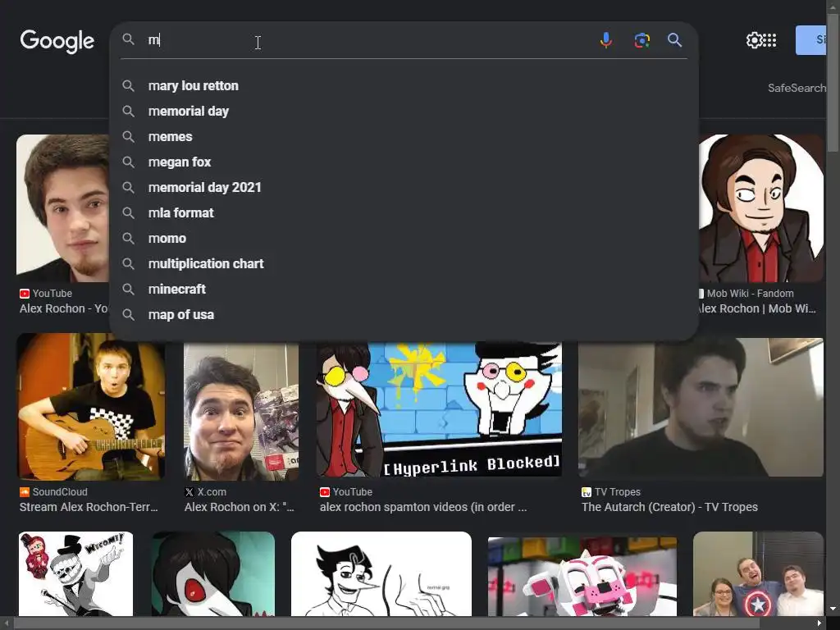The width and height of the screenshot is (840, 630).
Task: Click magnifier icon at left of search box
Action: (x=128, y=39)
